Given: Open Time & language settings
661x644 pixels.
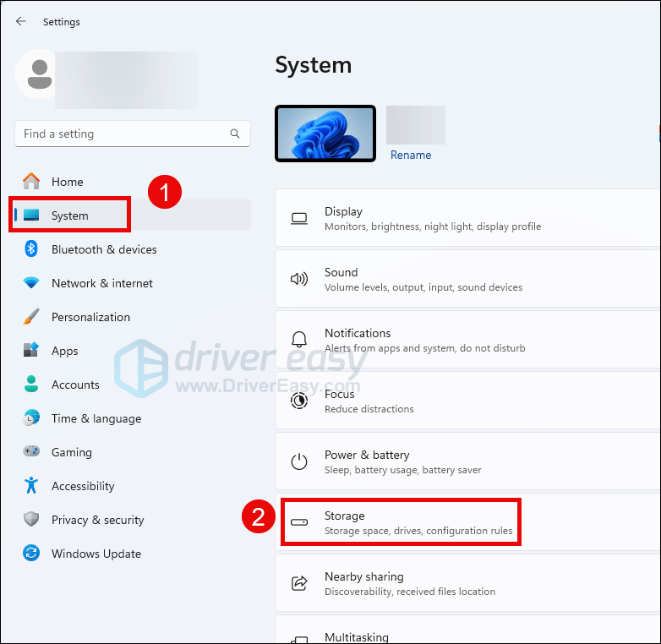Looking at the screenshot, I should pos(96,418).
